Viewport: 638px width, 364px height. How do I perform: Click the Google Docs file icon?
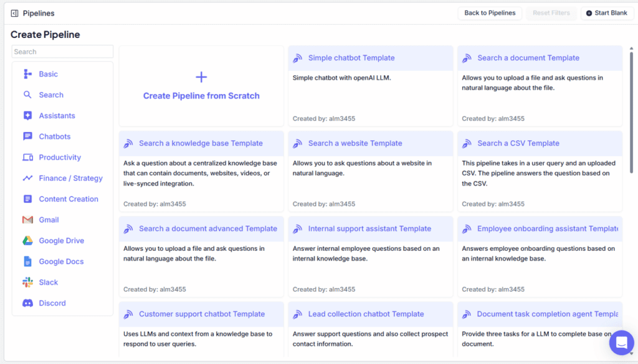point(27,261)
